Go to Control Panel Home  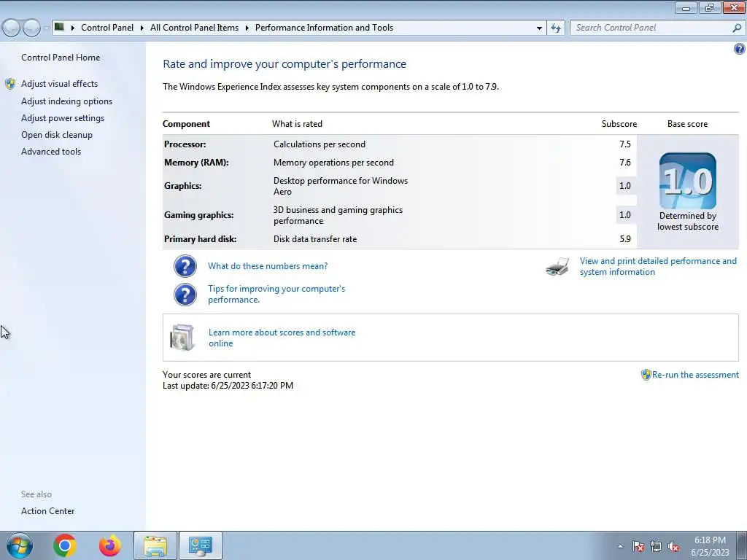(61, 58)
